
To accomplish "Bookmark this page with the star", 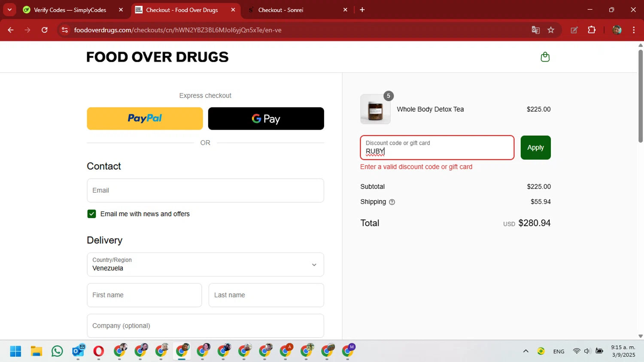I will [x=551, y=30].
